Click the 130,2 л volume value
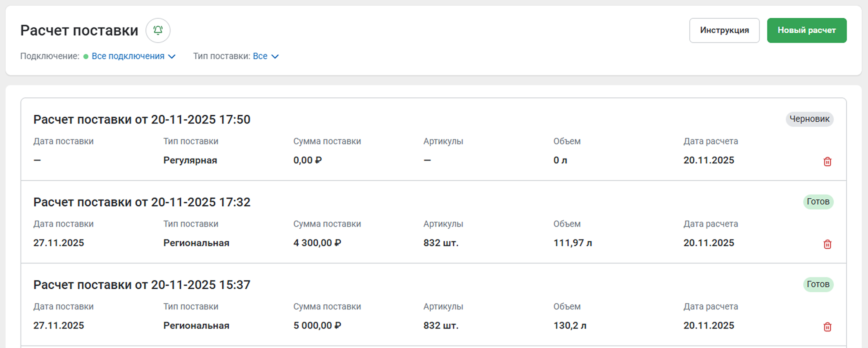 [570, 326]
